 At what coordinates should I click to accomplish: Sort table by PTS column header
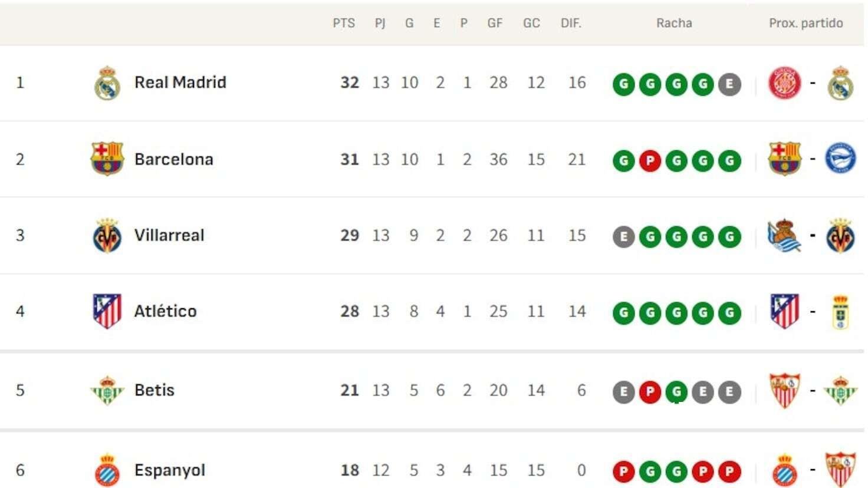coord(344,24)
